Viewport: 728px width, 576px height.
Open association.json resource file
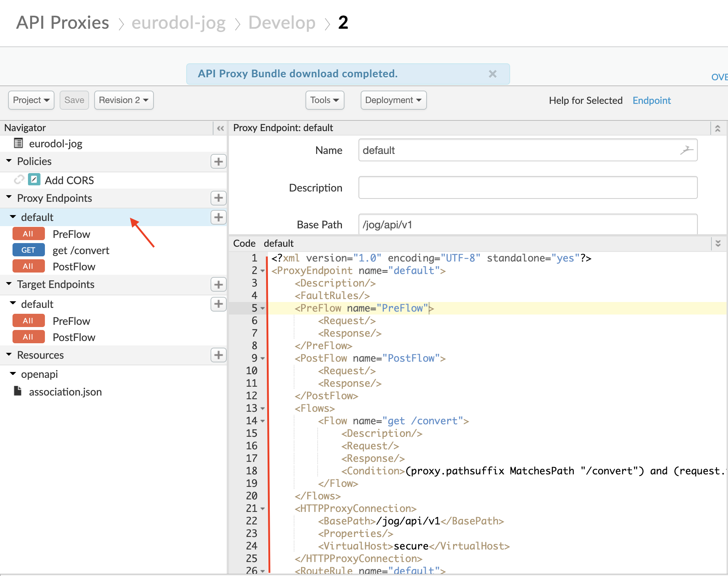click(66, 392)
